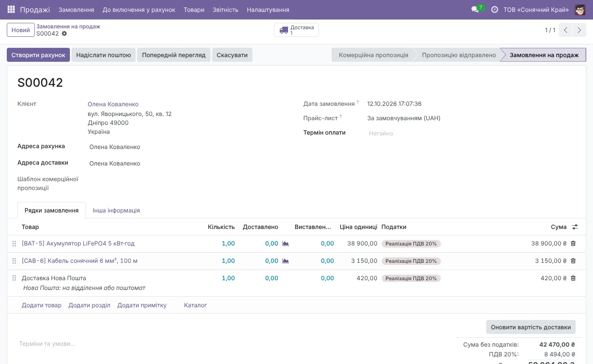Grab the drag handle of Акумулятор row
Image resolution: width=593 pixels, height=364 pixels.
[x=14, y=243]
